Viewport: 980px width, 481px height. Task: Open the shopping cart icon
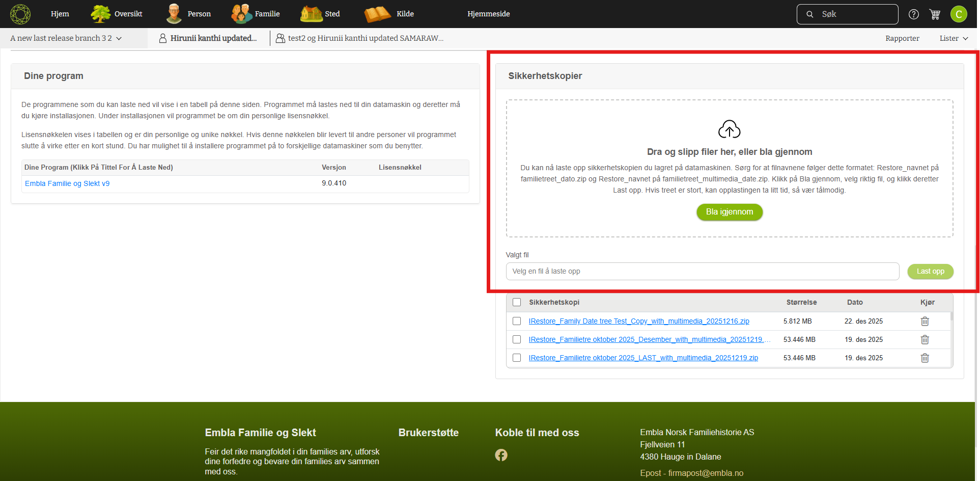[935, 14]
